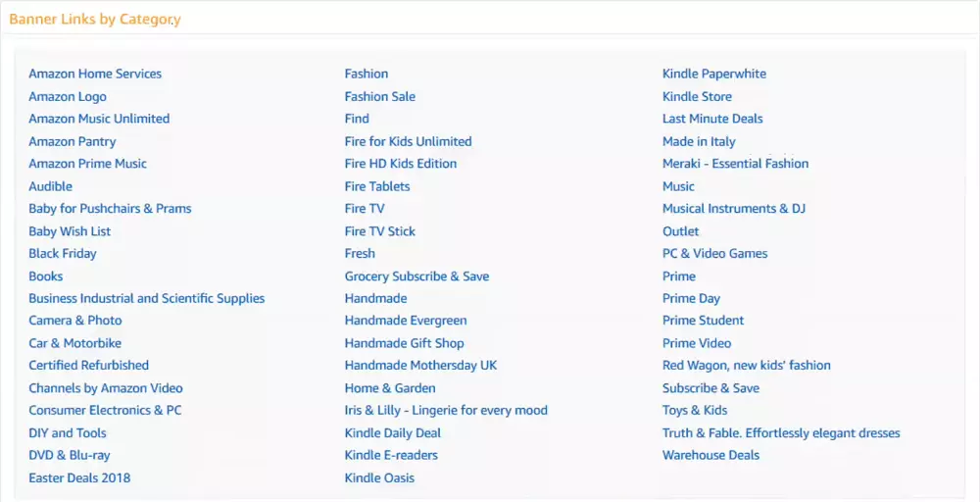Screen dimensions: 980x502
Task: Open the Audible banner links
Action: tap(51, 186)
